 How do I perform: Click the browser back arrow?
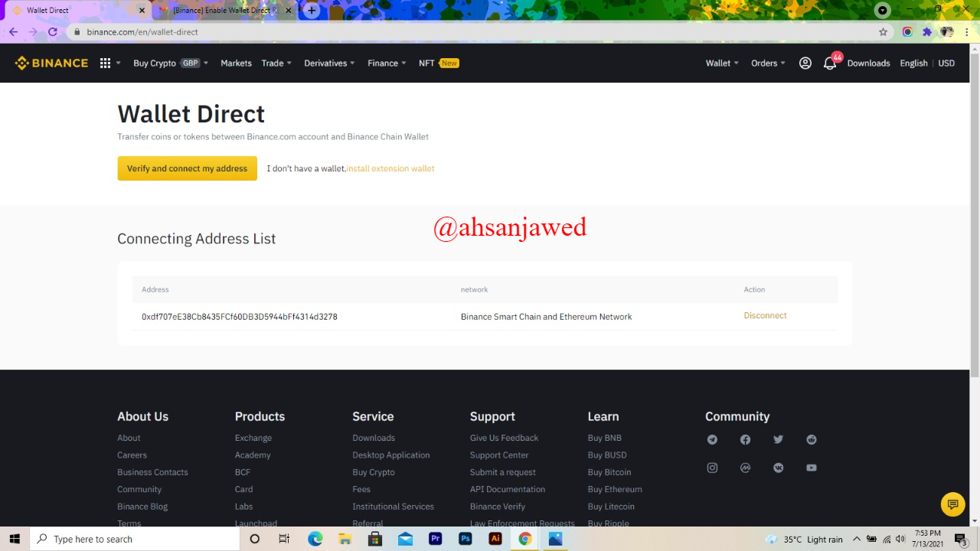[13, 32]
